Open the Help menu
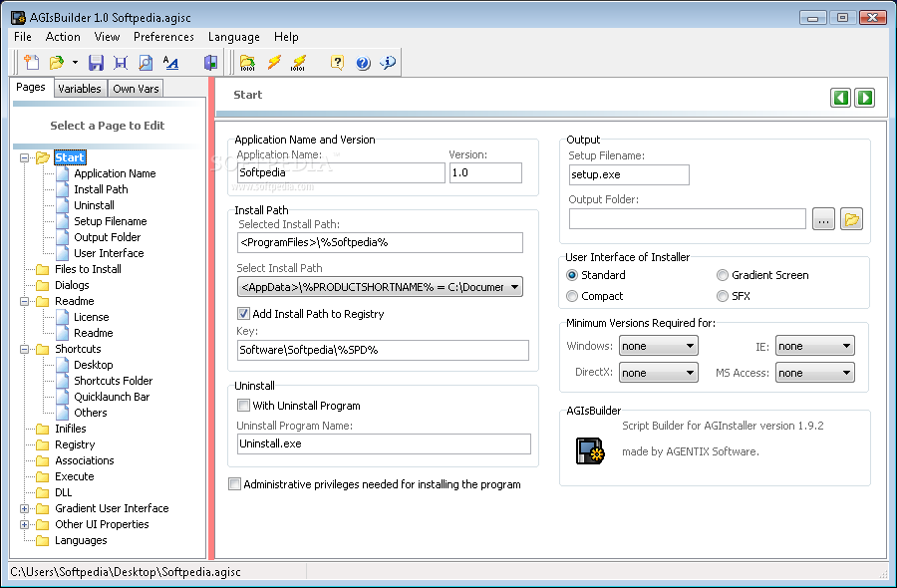This screenshot has width=897, height=588. click(x=286, y=37)
